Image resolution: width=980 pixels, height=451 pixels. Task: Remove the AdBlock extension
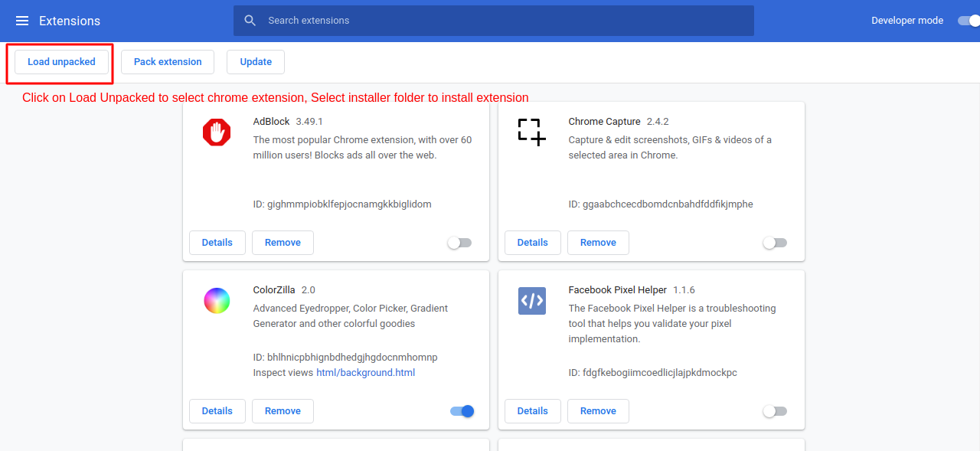click(283, 243)
